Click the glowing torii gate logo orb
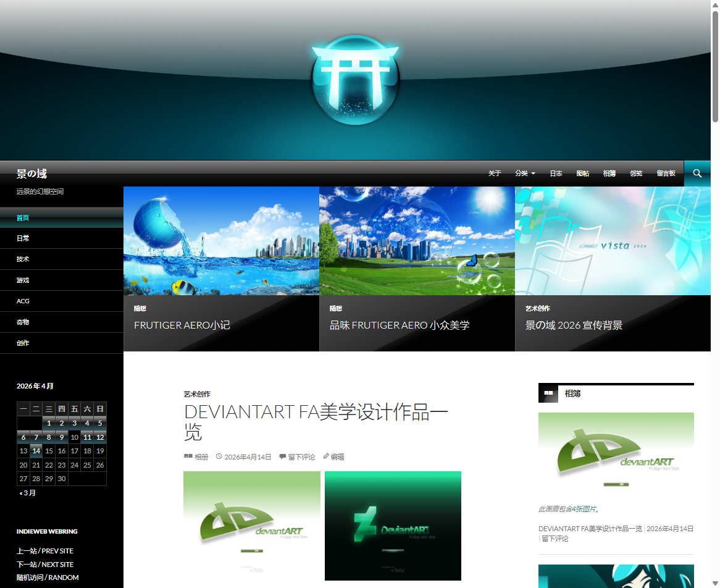 (x=356, y=80)
